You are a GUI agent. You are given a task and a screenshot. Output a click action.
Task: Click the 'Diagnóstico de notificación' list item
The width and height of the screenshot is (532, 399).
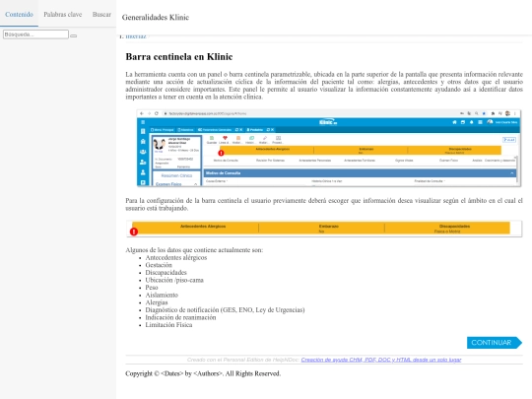[x=225, y=309]
